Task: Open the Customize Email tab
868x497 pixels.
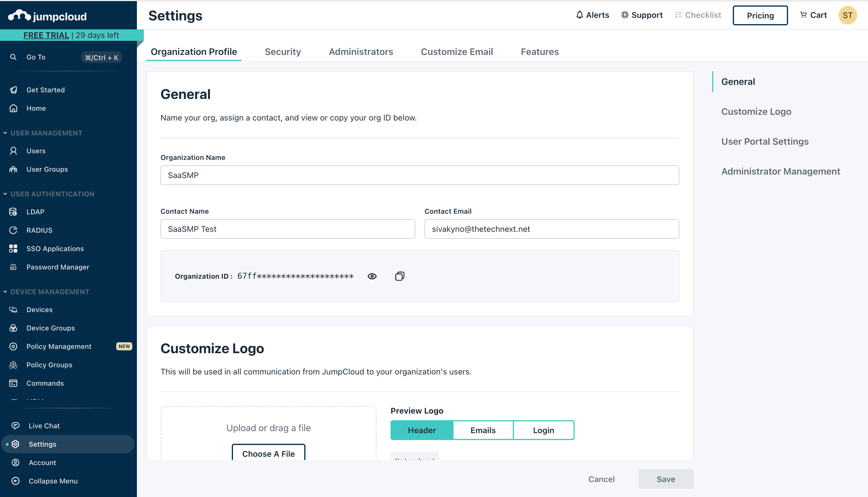Action: (x=456, y=51)
